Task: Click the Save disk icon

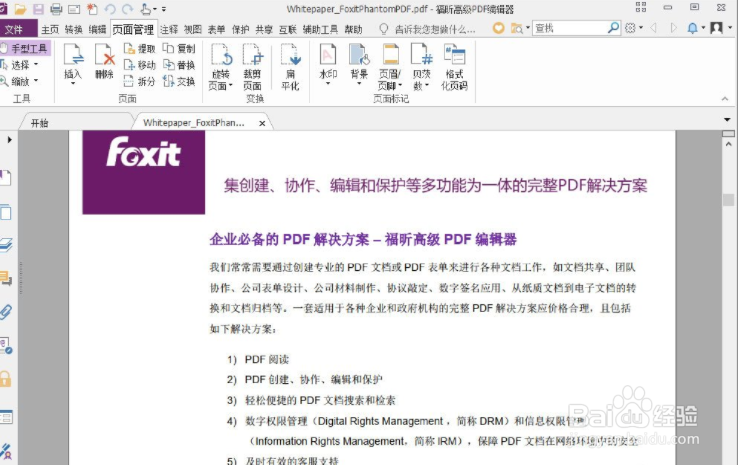Action: pos(38,9)
